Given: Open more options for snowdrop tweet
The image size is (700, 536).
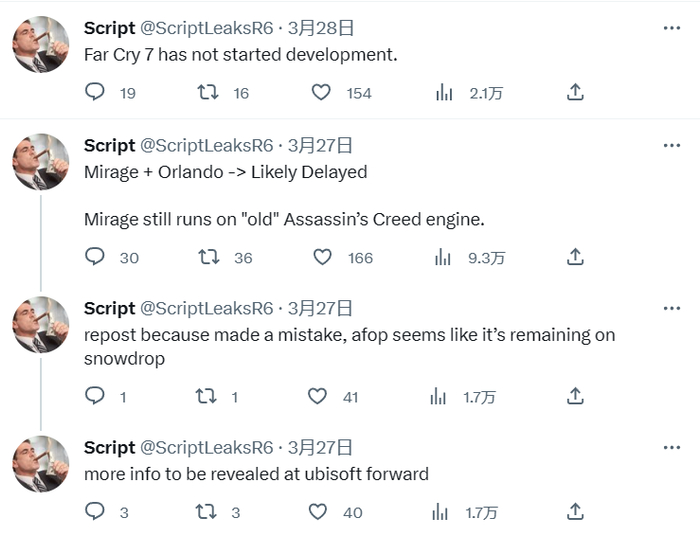Looking at the screenshot, I should pos(672,308).
